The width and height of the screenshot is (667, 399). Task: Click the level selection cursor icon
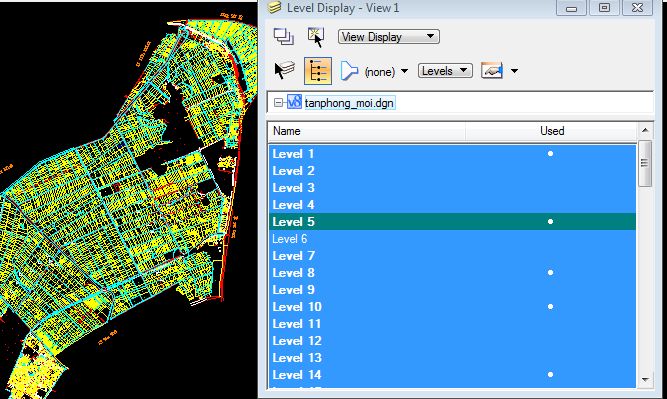(284, 70)
